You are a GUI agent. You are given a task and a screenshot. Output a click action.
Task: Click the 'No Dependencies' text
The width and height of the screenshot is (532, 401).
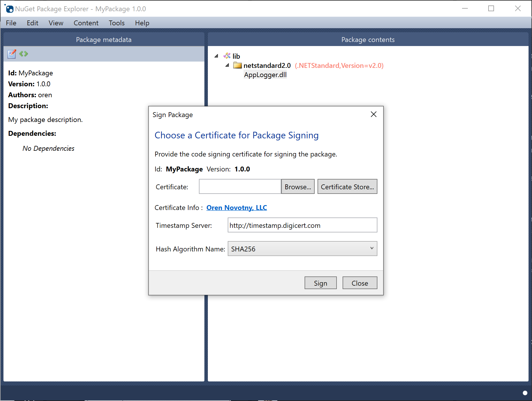[48, 148]
